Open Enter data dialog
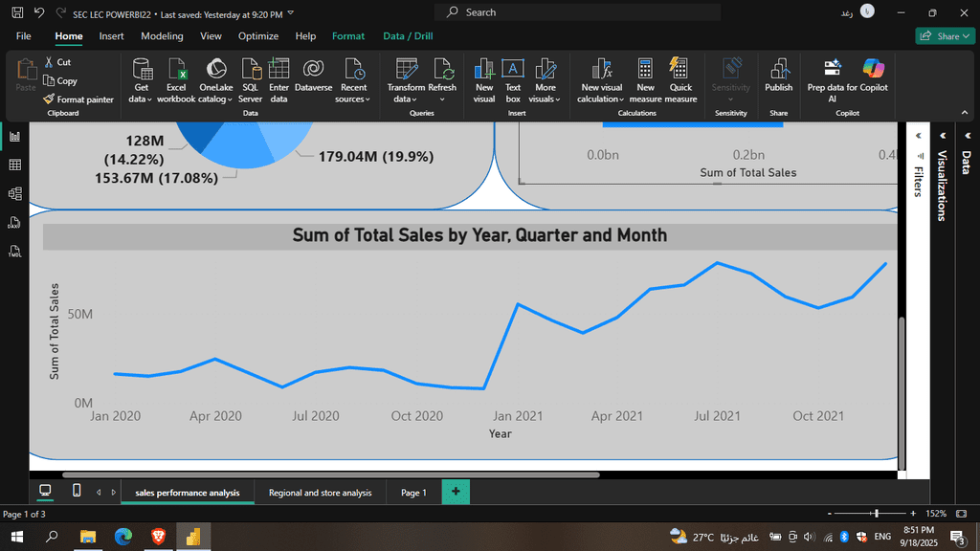980x551 pixels. pos(278,80)
